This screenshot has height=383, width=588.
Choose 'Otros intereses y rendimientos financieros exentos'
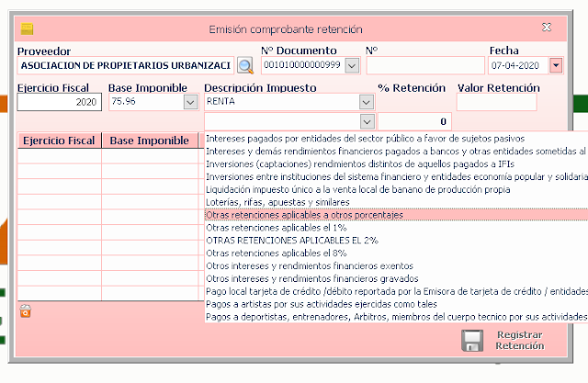click(x=396, y=265)
